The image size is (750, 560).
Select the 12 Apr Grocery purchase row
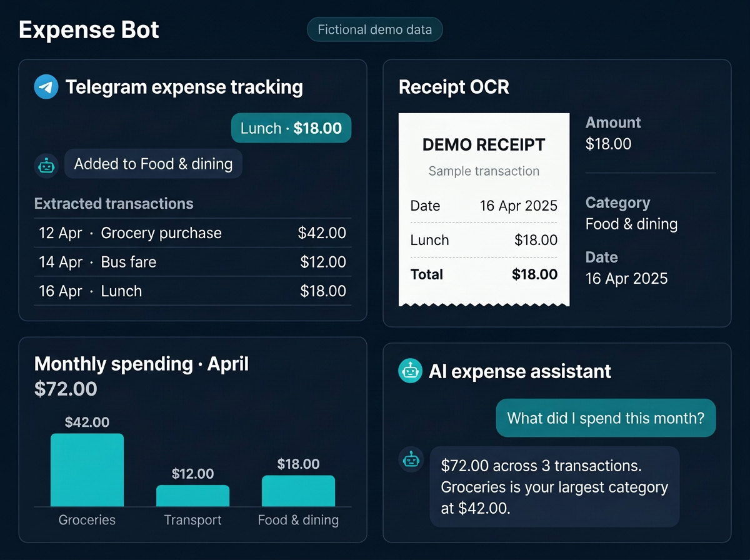pos(192,233)
